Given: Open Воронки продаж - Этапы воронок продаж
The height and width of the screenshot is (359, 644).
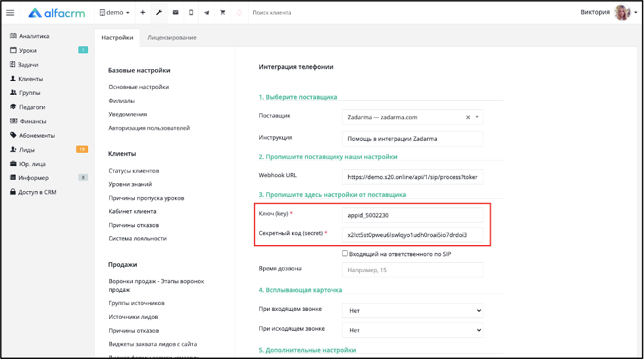Looking at the screenshot, I should point(156,285).
